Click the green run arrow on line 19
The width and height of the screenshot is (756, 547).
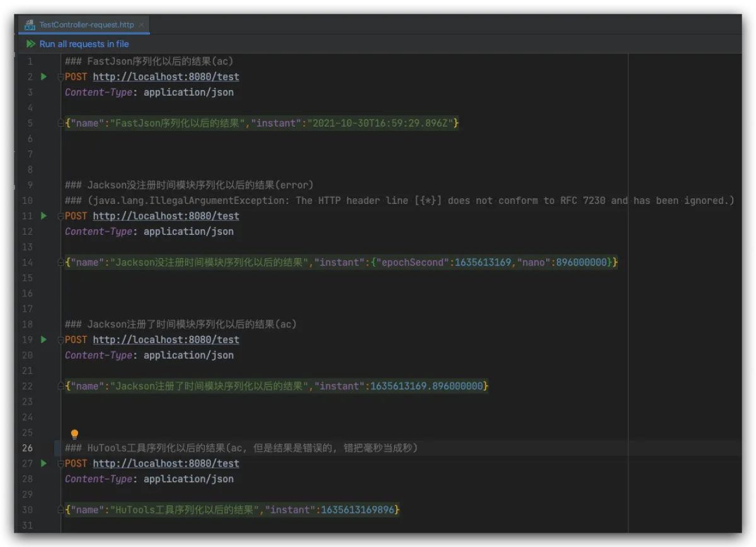click(43, 340)
